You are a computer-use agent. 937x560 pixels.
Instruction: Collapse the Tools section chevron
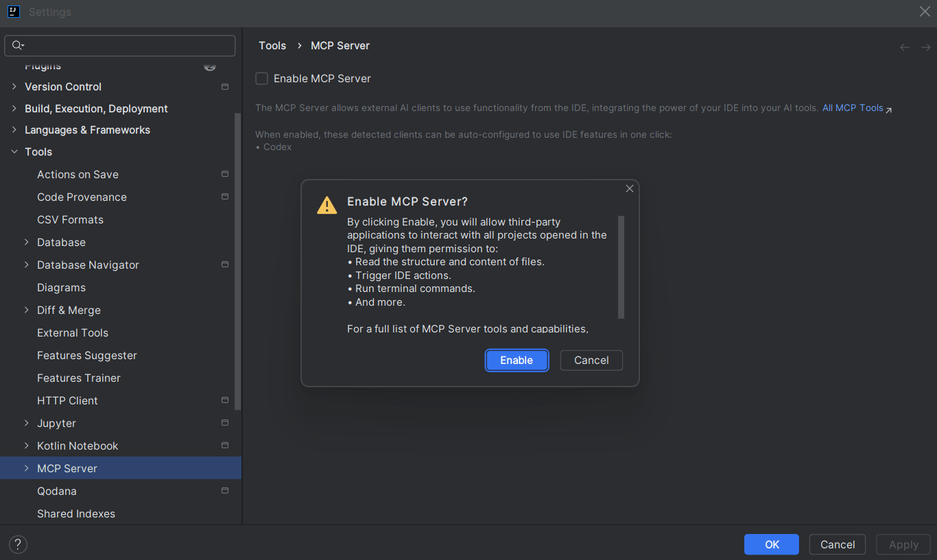click(14, 152)
